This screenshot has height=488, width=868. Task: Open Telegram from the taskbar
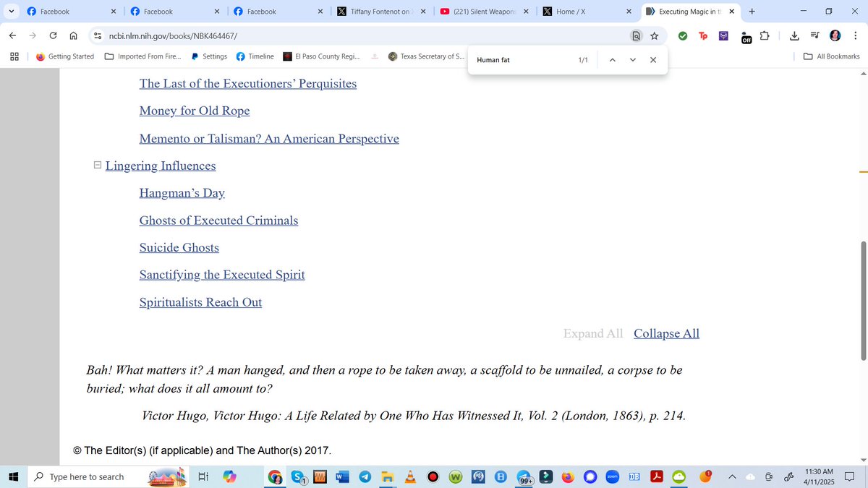point(365,476)
